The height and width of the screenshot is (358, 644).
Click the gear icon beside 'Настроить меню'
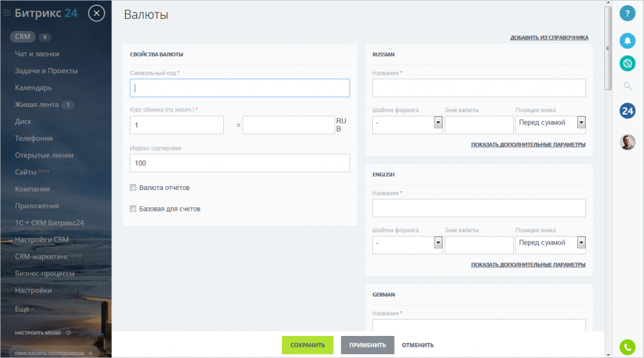[69, 333]
